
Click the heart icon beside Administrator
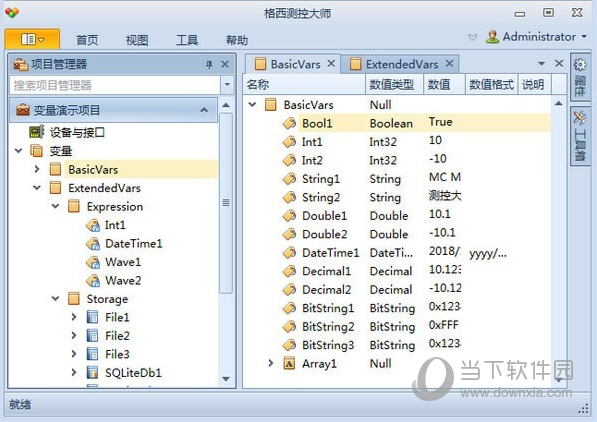[472, 37]
